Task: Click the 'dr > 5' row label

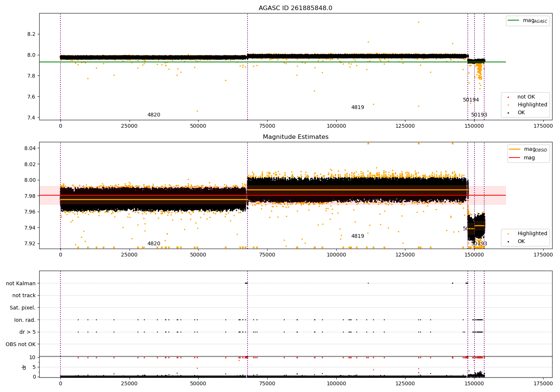Action: [28, 332]
